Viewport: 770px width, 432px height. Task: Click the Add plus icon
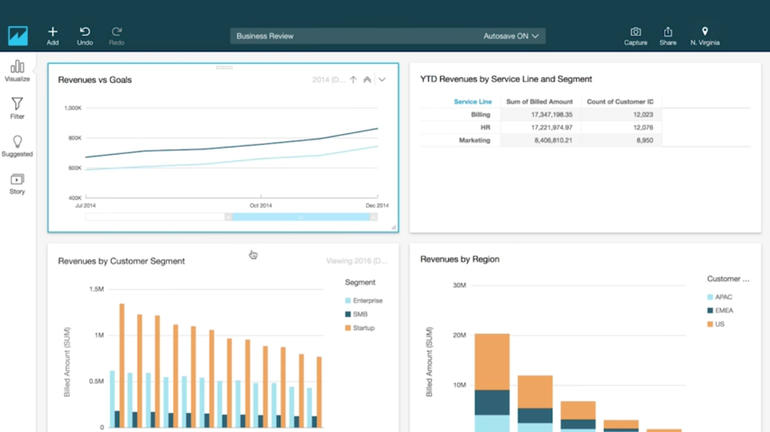point(52,33)
